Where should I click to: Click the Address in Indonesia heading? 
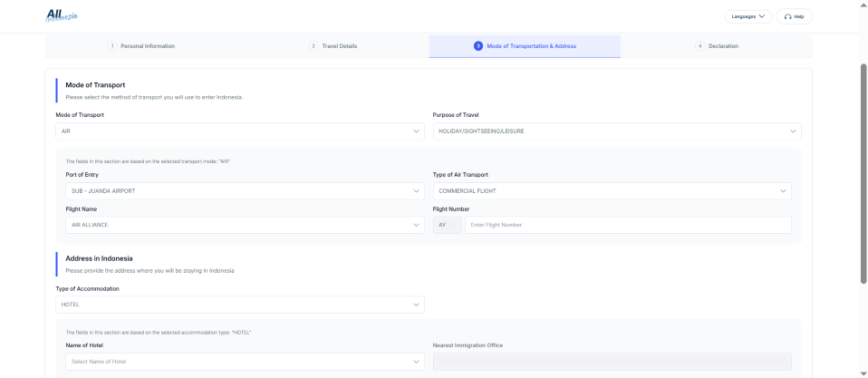click(x=99, y=258)
